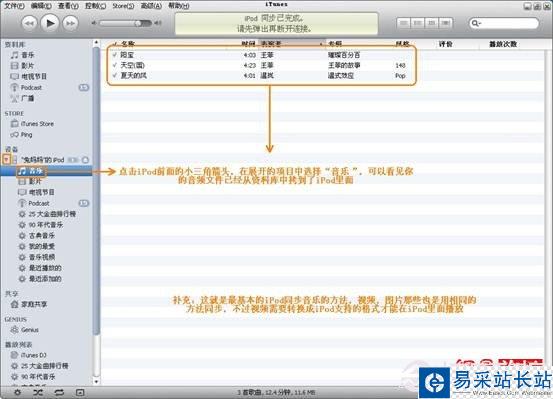
Task: Open the 文件 menu
Action: coord(14,6)
